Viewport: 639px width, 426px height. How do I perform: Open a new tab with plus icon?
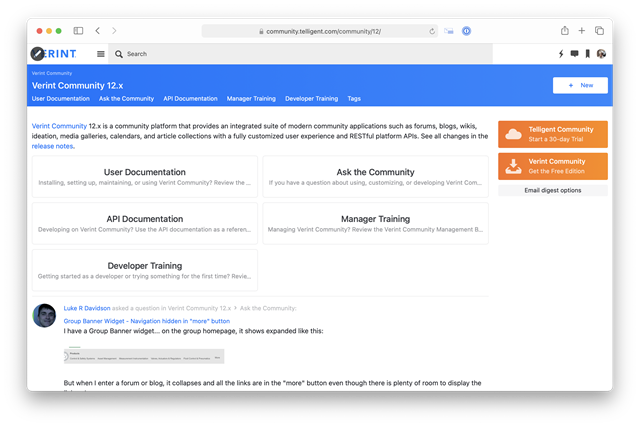click(x=582, y=31)
